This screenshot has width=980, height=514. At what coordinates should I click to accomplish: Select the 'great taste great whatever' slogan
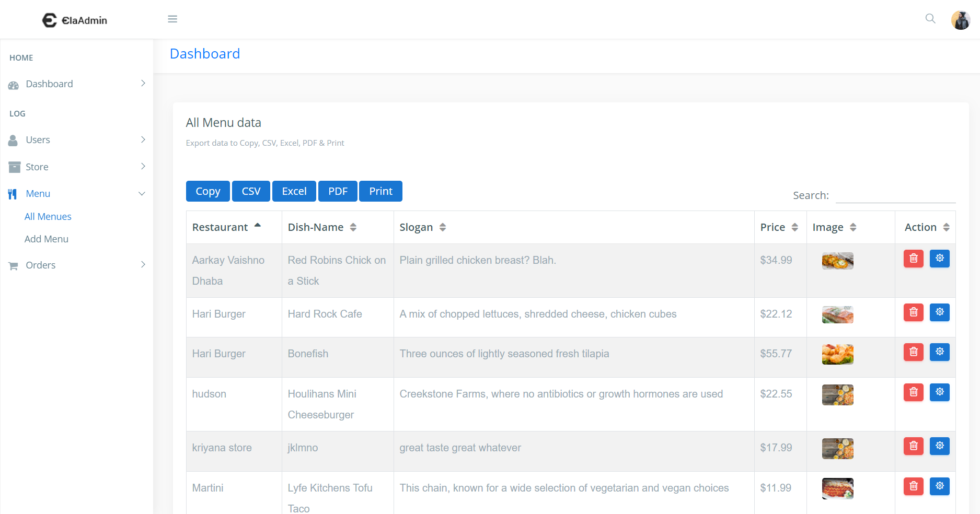(x=460, y=448)
